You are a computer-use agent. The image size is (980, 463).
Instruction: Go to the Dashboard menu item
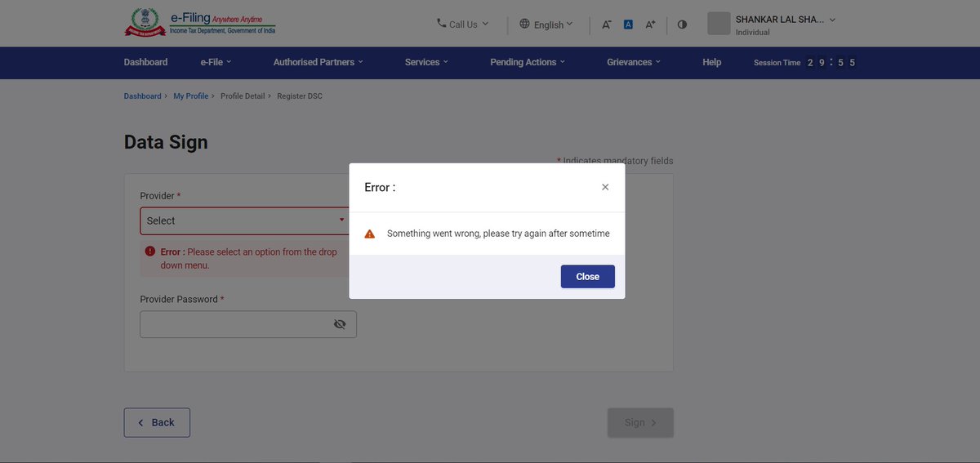[x=145, y=62]
